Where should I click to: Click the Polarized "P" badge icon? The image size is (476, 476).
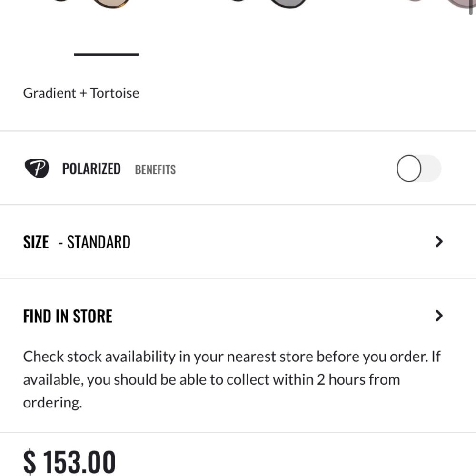[37, 169]
